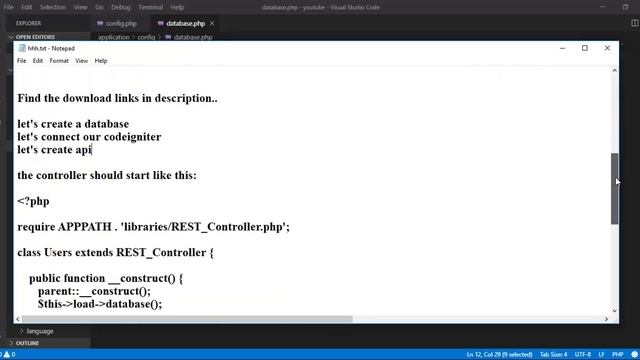
Task: Click the EXPLORER panel header
Action: pos(29,23)
